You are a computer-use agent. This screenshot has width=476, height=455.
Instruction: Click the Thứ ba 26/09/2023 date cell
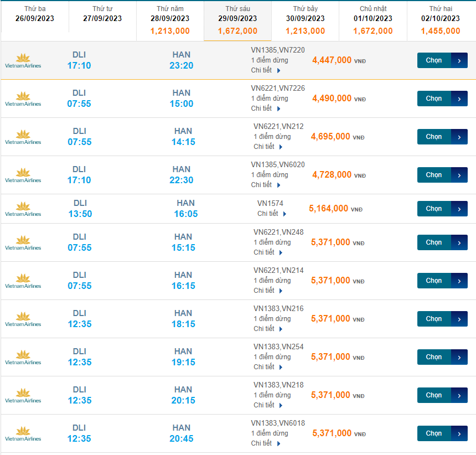pos(35,14)
